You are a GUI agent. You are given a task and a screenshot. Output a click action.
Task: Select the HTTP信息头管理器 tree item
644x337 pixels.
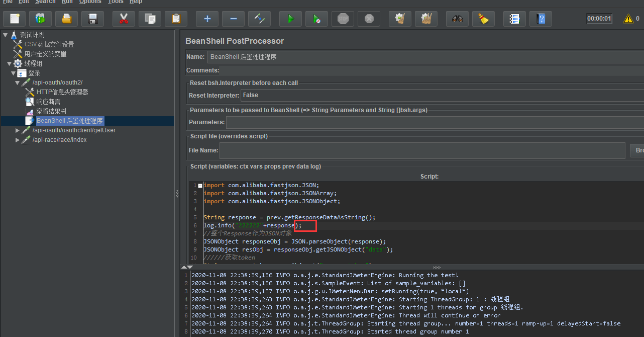coord(62,92)
